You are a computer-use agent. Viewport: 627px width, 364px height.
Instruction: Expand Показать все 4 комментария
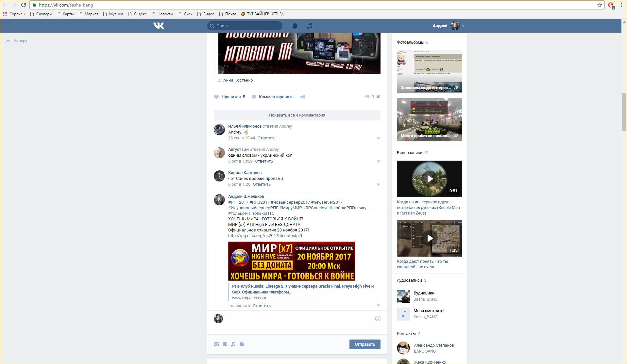pos(297,115)
